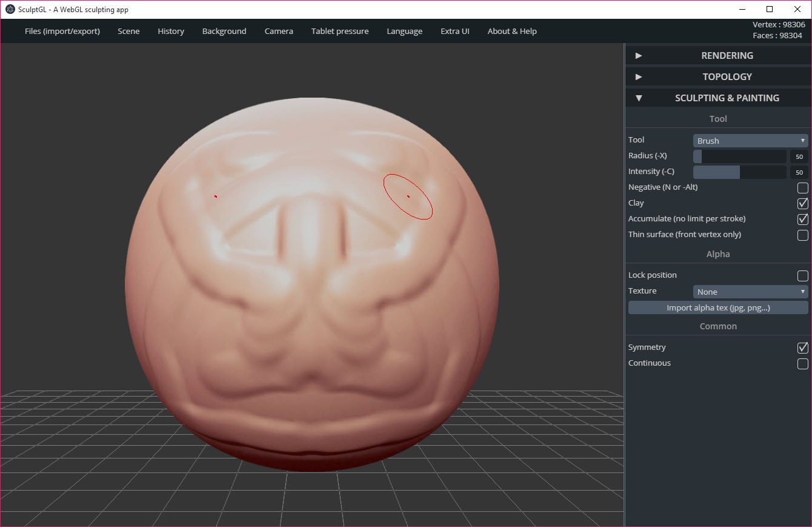Enable the Continuous checkbox
The height and width of the screenshot is (527, 812).
(802, 364)
